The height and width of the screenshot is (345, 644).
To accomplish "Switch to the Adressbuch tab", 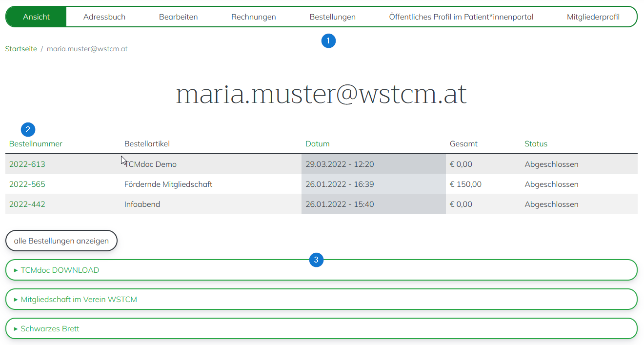I will 104,17.
